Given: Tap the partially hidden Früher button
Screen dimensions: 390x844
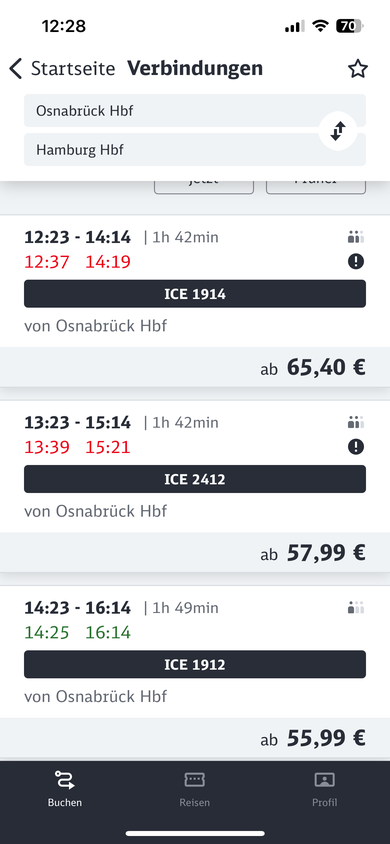Looking at the screenshot, I should coord(316,187).
